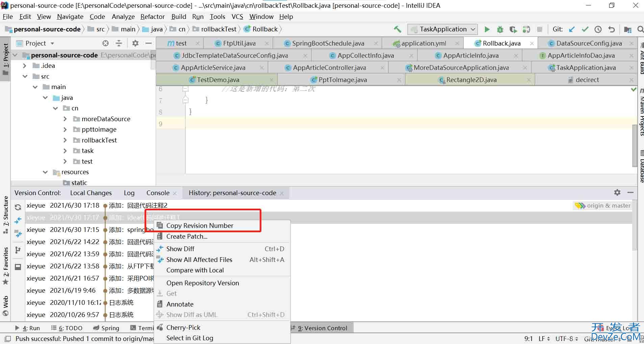This screenshot has height=344, width=644.
Task: Expand the moreDataSource package
Action: point(65,119)
